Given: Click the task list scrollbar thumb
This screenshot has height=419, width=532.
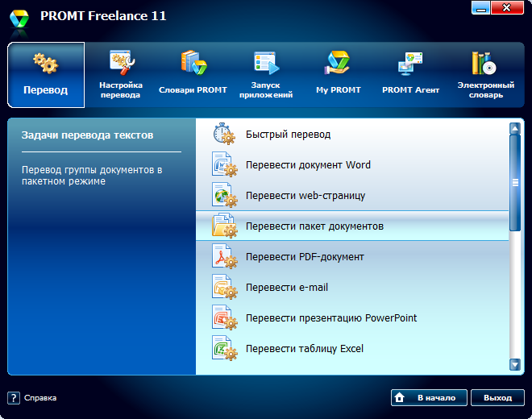Looking at the screenshot, I should 515,183.
